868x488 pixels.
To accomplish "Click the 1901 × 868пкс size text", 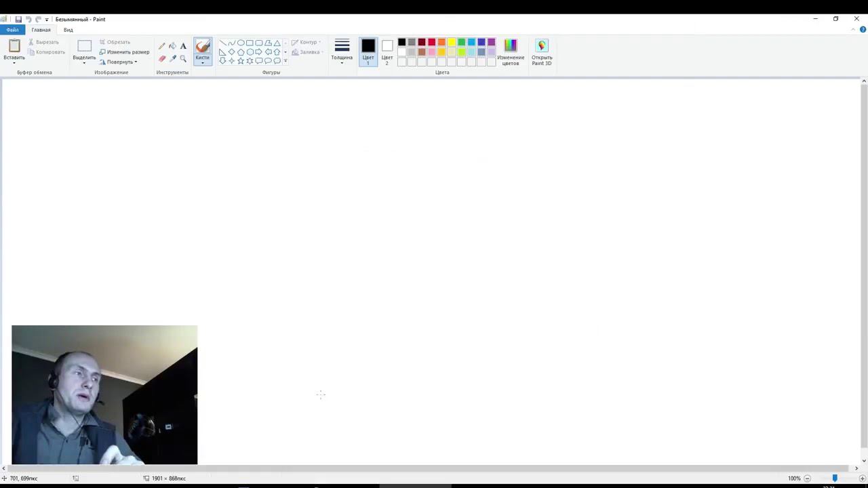I will (169, 479).
